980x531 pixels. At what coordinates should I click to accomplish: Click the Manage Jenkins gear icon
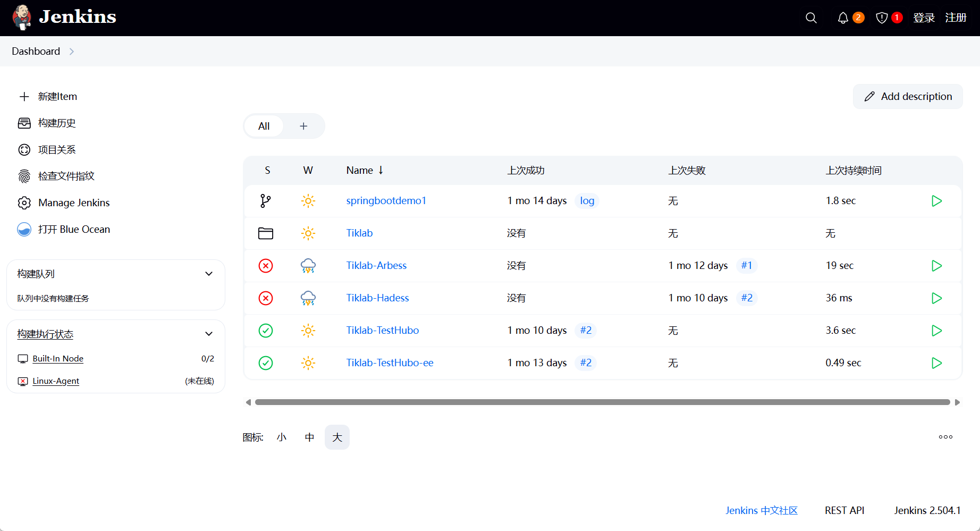(x=24, y=203)
